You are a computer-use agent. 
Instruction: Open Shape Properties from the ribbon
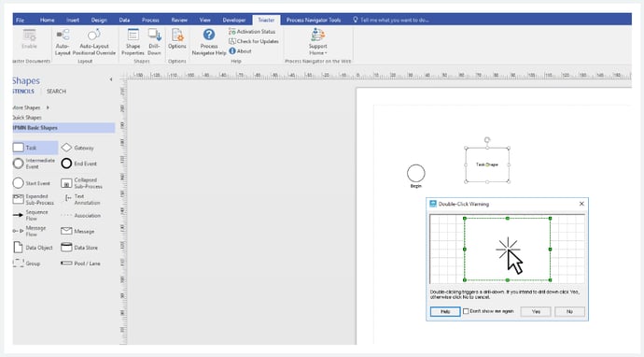tap(133, 41)
